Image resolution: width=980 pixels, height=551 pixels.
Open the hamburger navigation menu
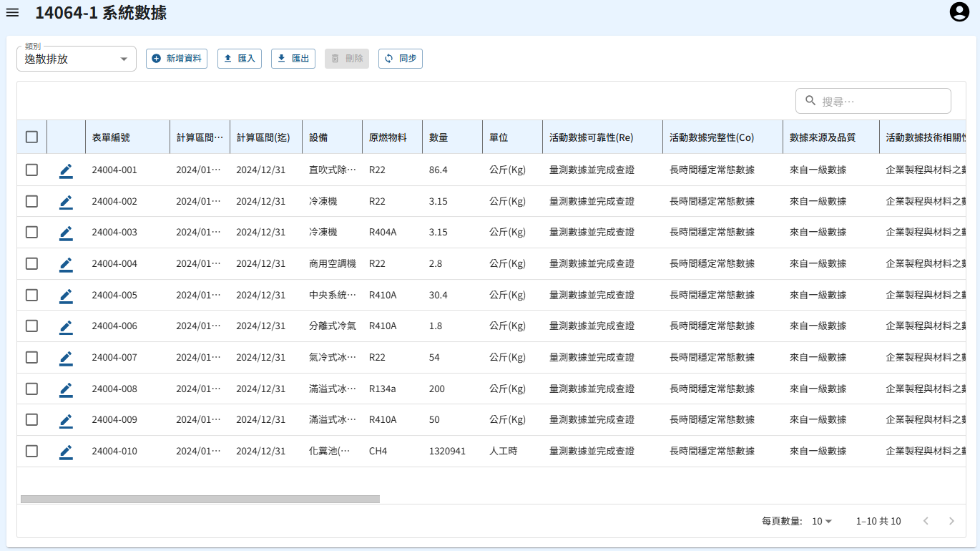[x=12, y=13]
